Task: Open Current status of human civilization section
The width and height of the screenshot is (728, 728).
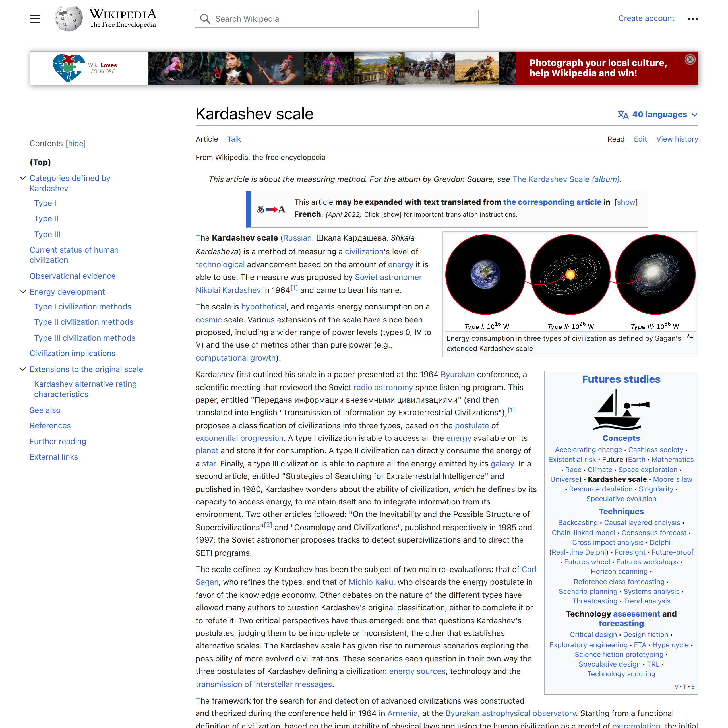Action: (74, 255)
